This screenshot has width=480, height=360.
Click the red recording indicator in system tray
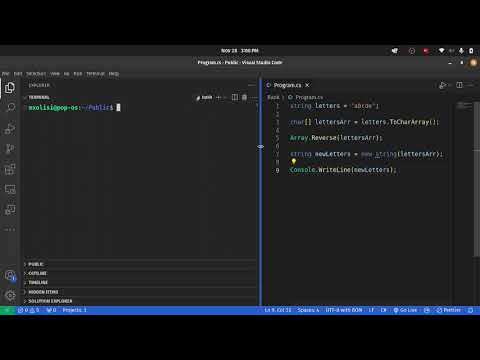click(x=426, y=51)
